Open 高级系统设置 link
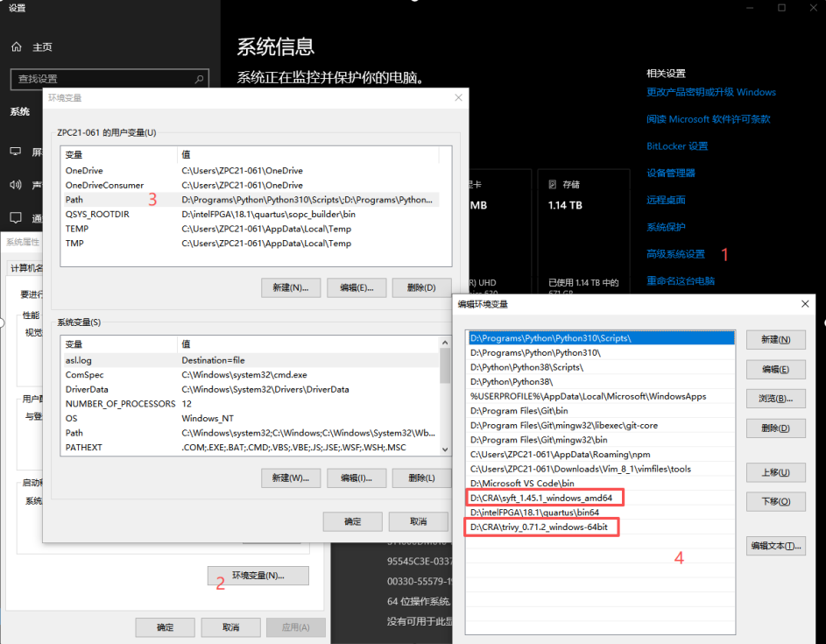 click(x=675, y=254)
